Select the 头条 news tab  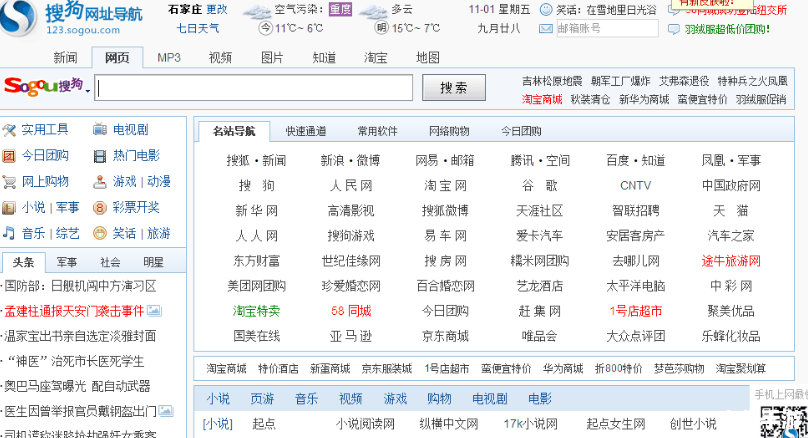(23, 262)
